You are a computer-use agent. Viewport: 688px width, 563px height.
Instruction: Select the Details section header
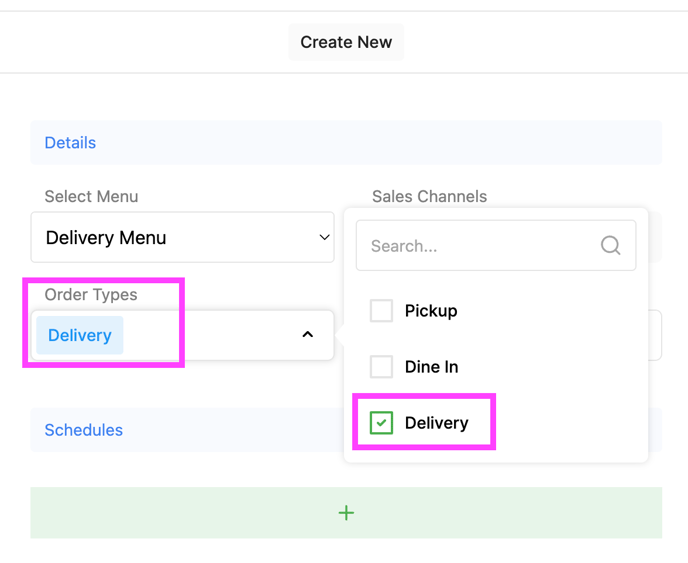70,143
